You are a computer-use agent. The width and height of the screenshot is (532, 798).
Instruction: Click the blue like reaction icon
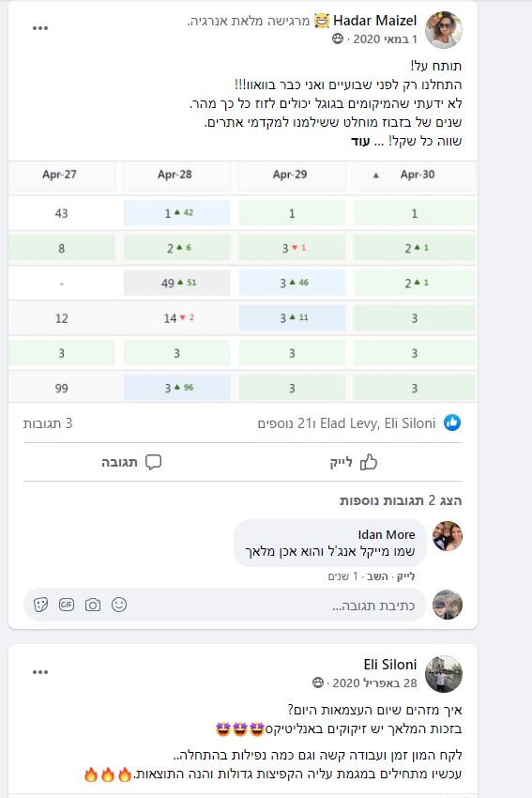pyautogui.click(x=452, y=422)
